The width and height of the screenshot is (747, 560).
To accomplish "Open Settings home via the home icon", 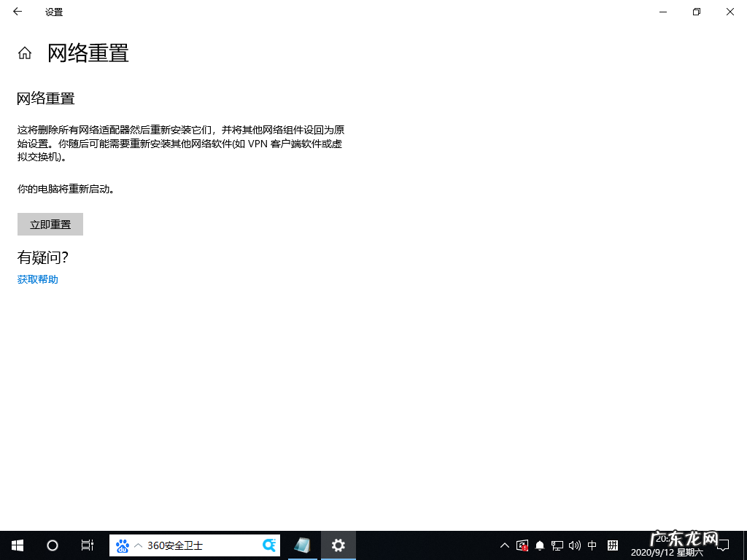I will click(24, 52).
